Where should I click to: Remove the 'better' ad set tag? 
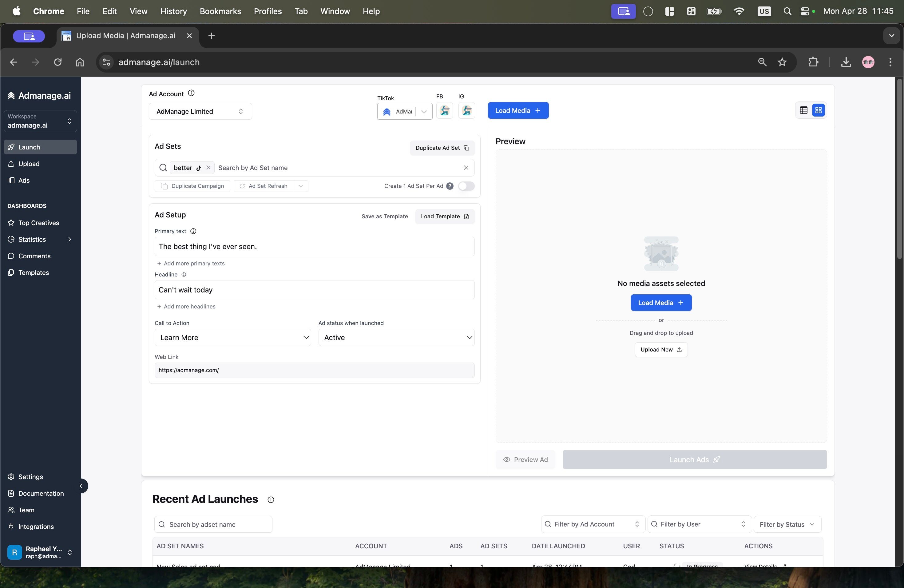(x=208, y=168)
